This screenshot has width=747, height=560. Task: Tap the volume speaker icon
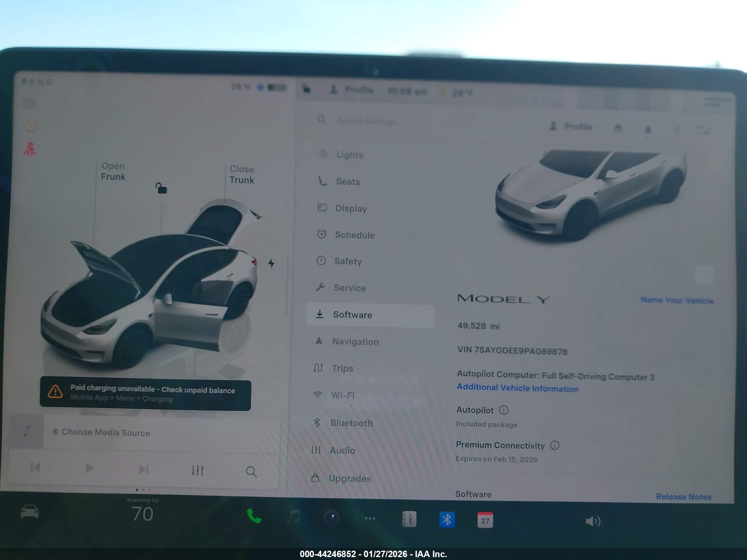pos(593,521)
